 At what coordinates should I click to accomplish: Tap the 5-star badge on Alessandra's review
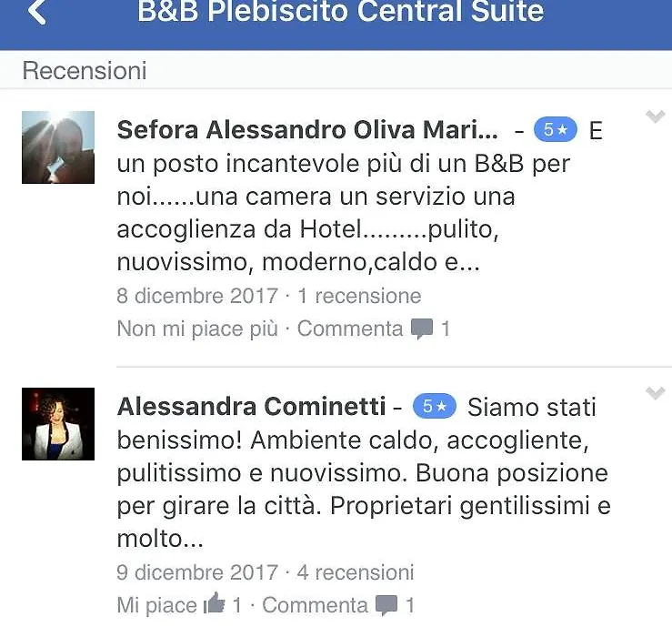coord(434,406)
